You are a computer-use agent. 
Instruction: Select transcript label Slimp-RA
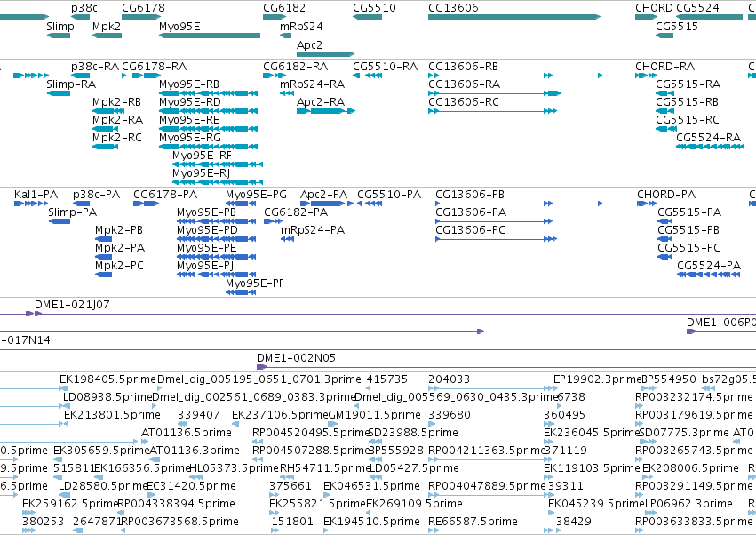click(71, 84)
